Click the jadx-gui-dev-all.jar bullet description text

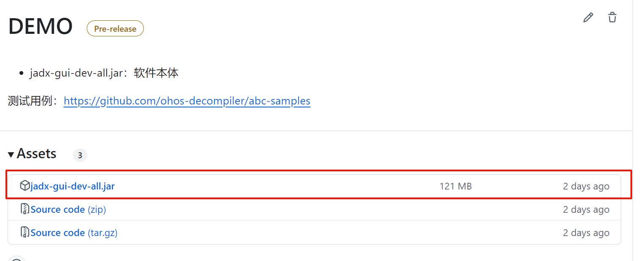coord(104,73)
